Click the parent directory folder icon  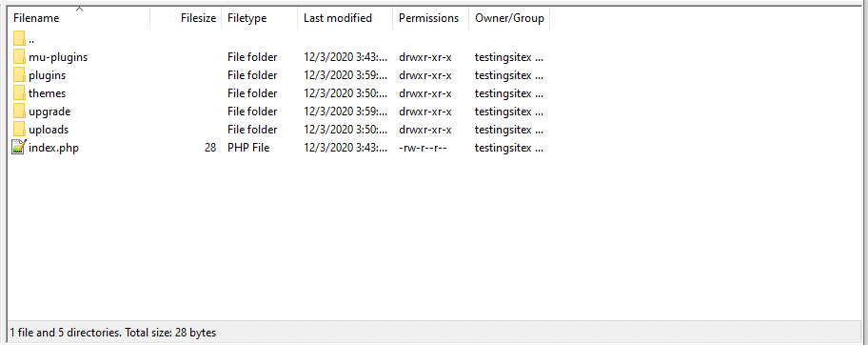coord(19,39)
